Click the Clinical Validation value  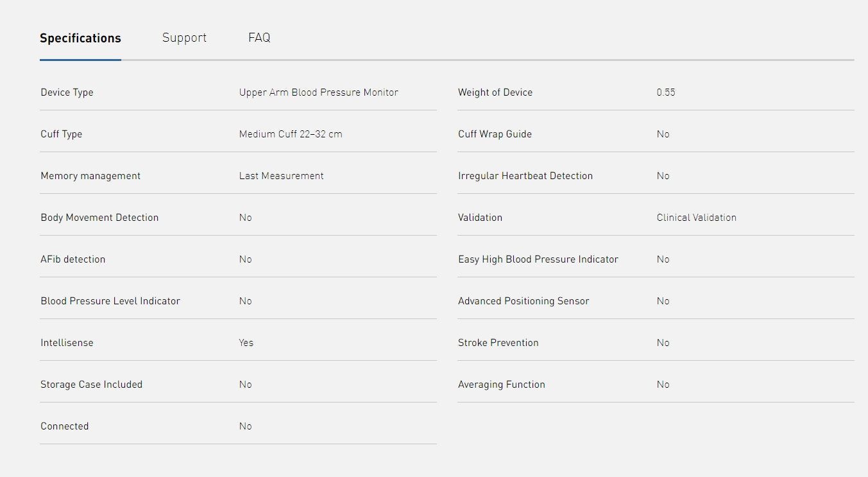[x=696, y=218]
